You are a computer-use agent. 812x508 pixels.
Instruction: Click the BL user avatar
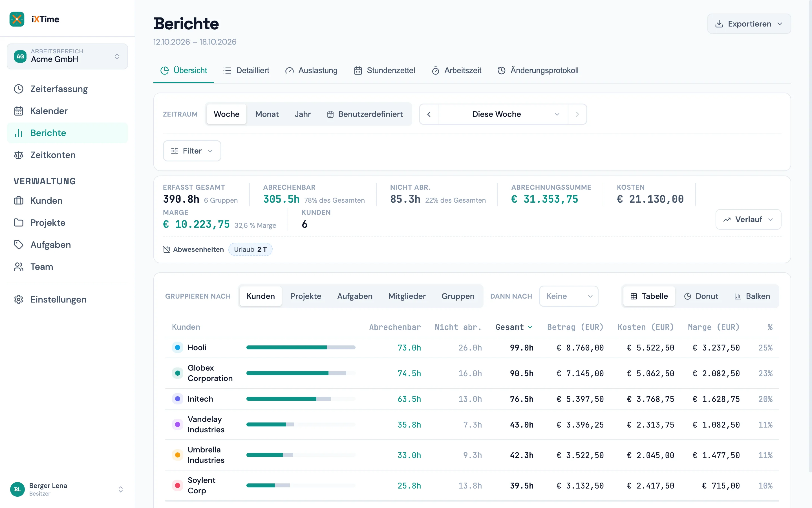17,489
